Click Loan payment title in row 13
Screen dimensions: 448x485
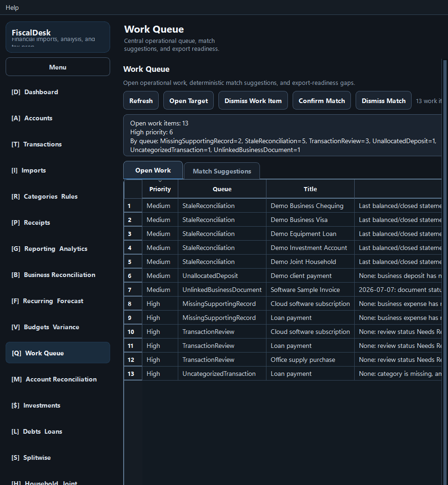tap(310, 374)
